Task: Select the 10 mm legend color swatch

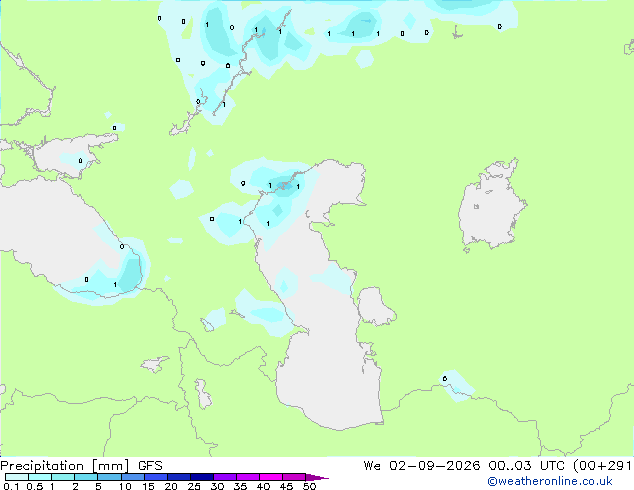Action: (132, 477)
